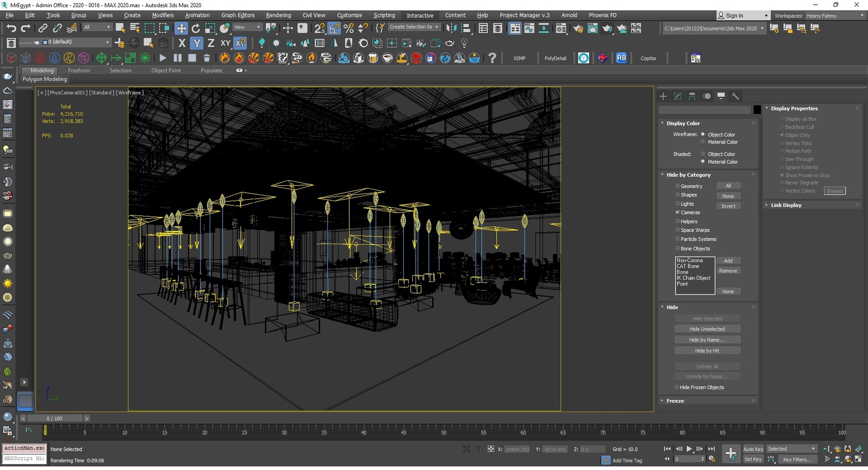Open the Render Setup teapot icon

coord(578,28)
